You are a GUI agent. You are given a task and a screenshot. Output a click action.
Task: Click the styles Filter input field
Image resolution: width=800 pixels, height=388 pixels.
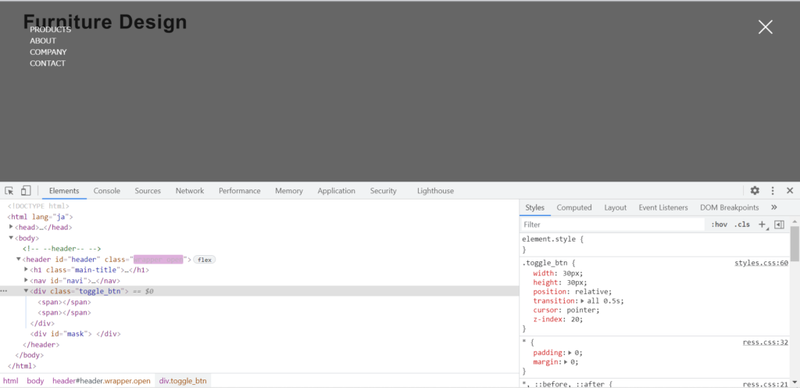612,225
